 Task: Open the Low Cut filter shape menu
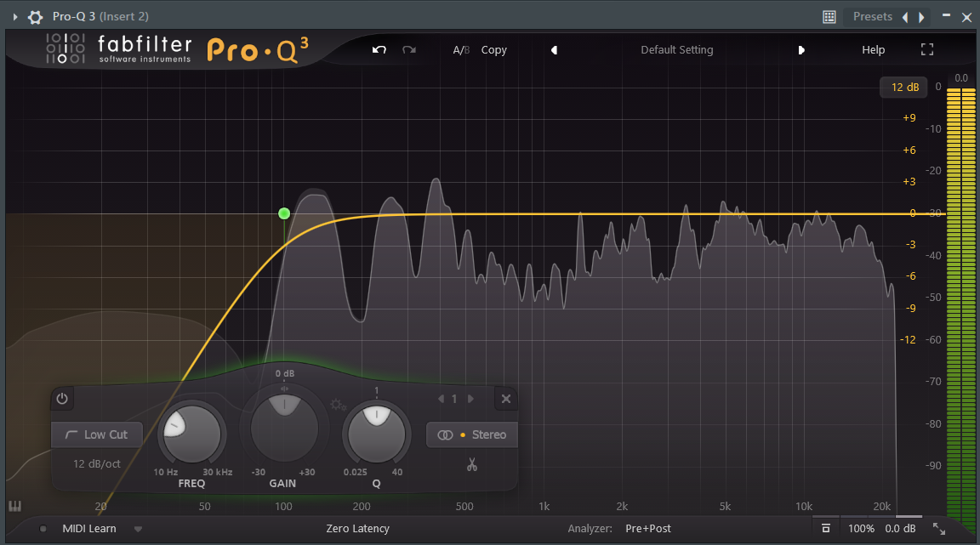[x=97, y=434]
